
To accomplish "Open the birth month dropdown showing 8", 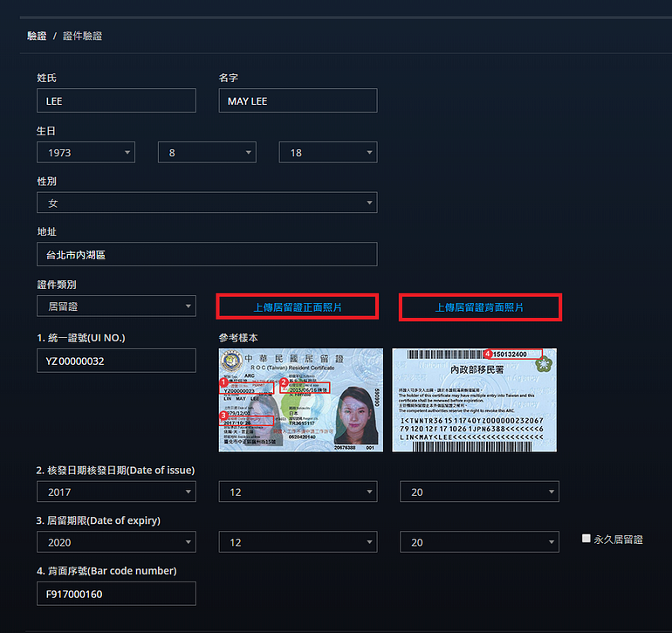I will [x=207, y=153].
